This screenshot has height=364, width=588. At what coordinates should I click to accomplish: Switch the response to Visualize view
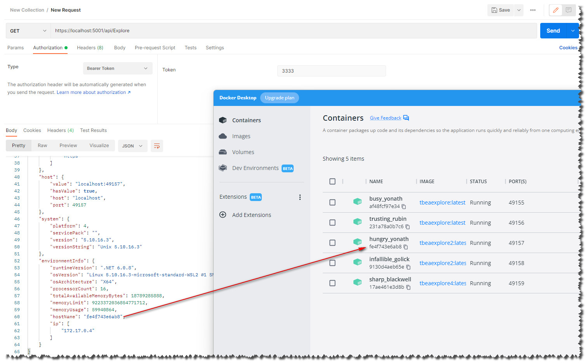point(99,146)
